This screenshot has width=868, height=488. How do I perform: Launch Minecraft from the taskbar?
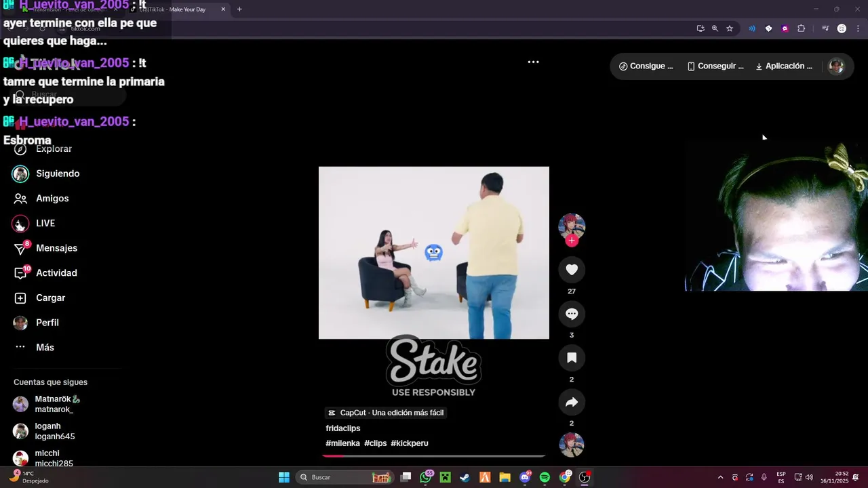coord(445,477)
